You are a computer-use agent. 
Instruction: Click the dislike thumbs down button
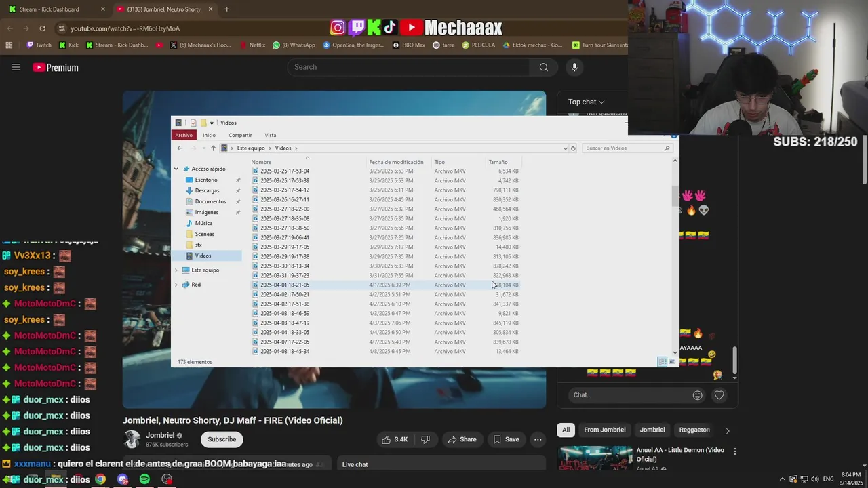[425, 439]
